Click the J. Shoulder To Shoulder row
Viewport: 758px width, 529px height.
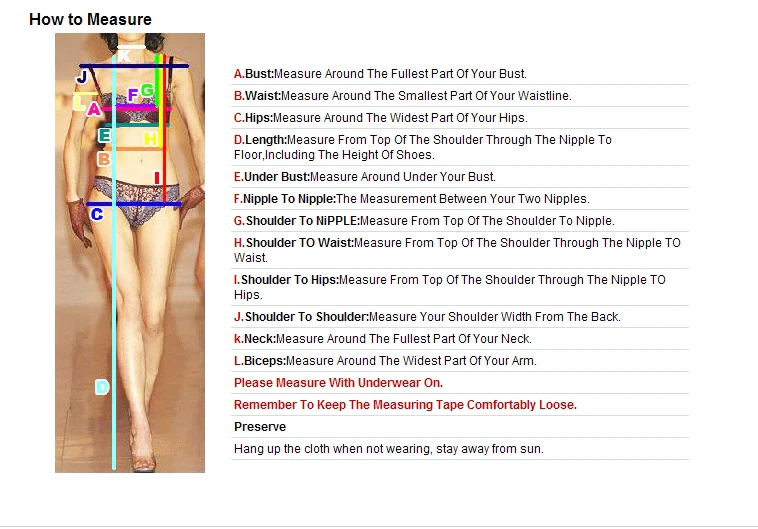(460, 317)
